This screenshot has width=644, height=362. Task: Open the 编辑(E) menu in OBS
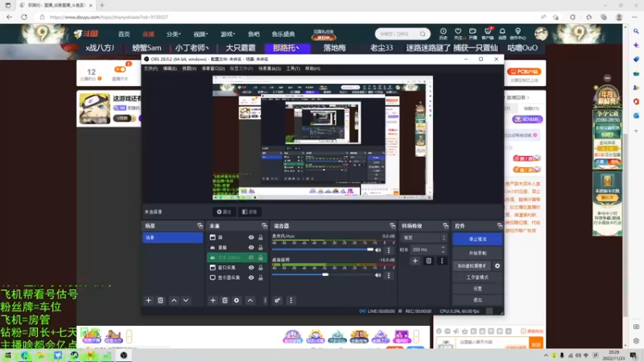[170, 68]
